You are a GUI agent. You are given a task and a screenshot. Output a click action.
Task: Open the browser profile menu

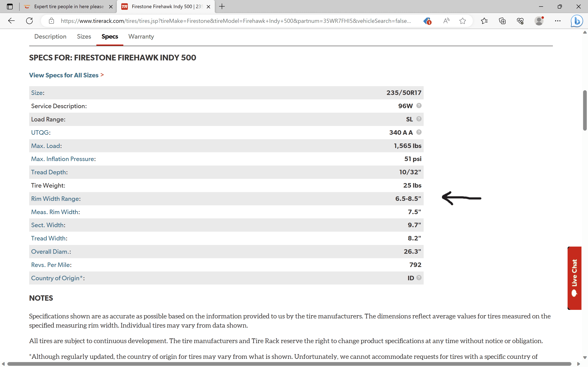(x=539, y=21)
